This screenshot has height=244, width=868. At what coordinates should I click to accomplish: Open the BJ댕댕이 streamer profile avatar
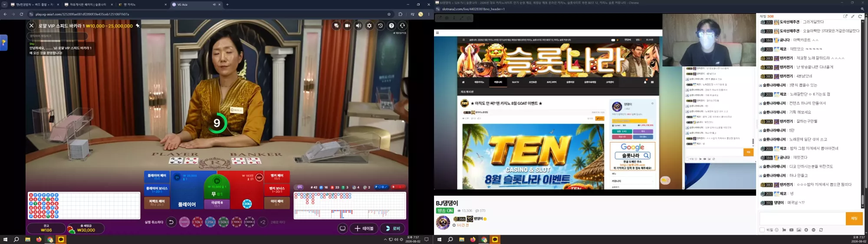coord(443,222)
